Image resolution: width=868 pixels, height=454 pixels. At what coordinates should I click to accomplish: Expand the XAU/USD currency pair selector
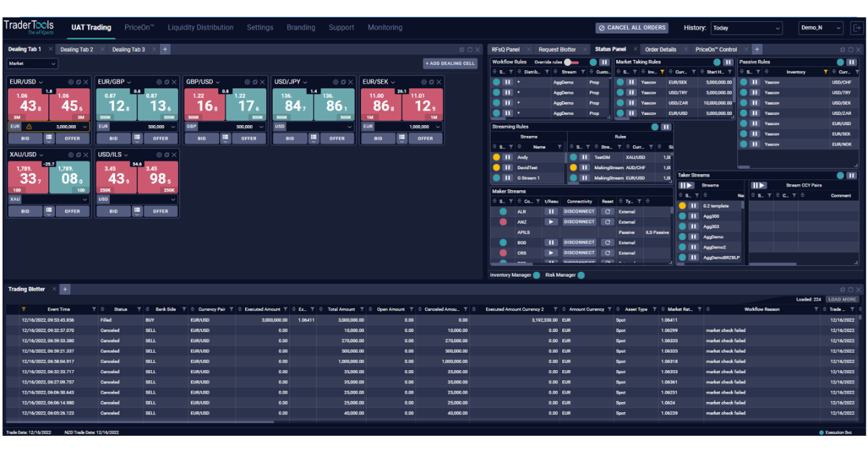coord(41,155)
